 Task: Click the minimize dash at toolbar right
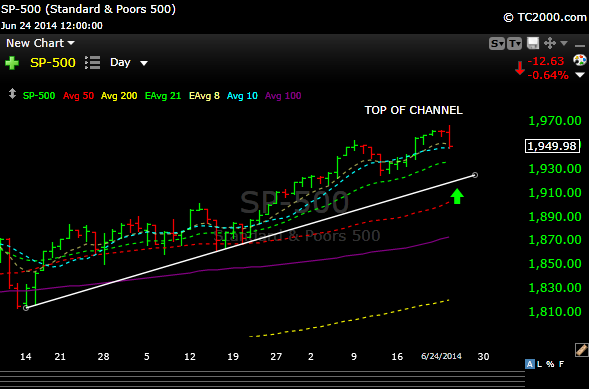(580, 46)
